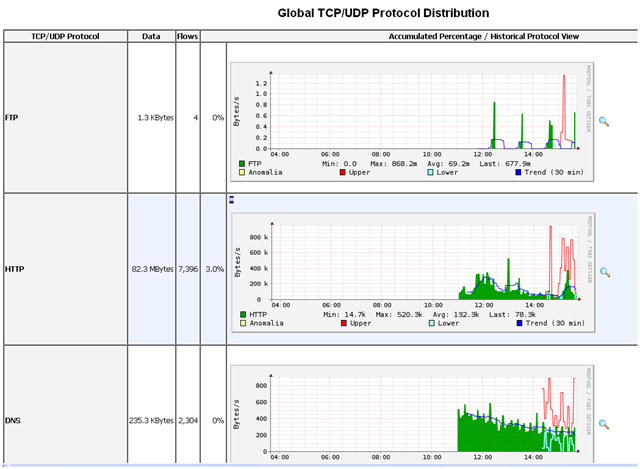Click the yellow Anomalia swatch in the HTTP graph

(243, 324)
